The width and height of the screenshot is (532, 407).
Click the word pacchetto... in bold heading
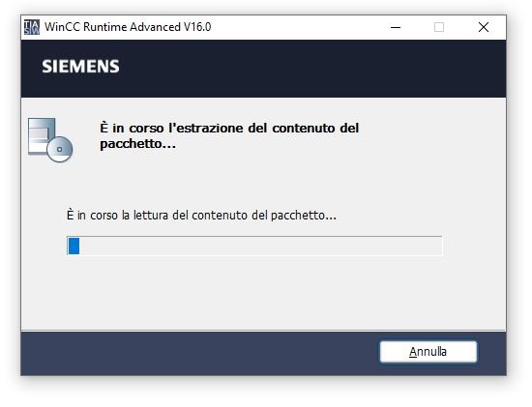point(137,144)
